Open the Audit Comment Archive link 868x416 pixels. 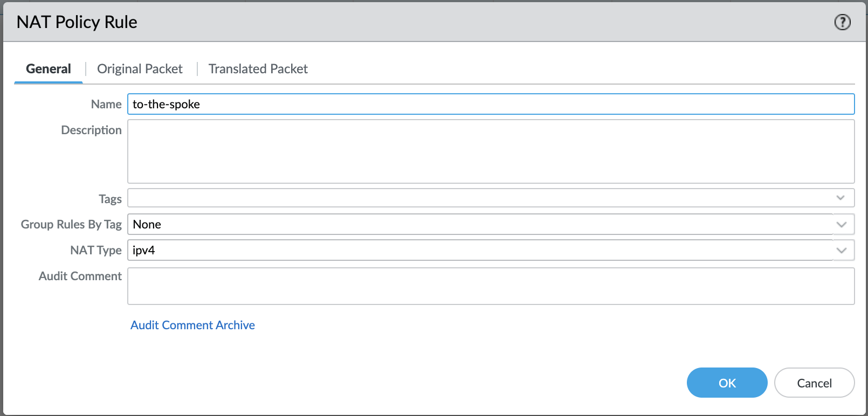pos(192,325)
